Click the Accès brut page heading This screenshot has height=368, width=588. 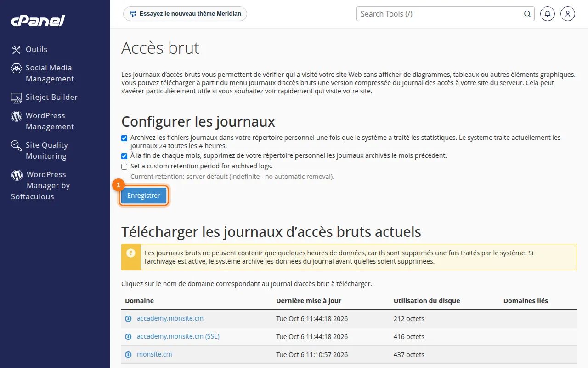[160, 48]
